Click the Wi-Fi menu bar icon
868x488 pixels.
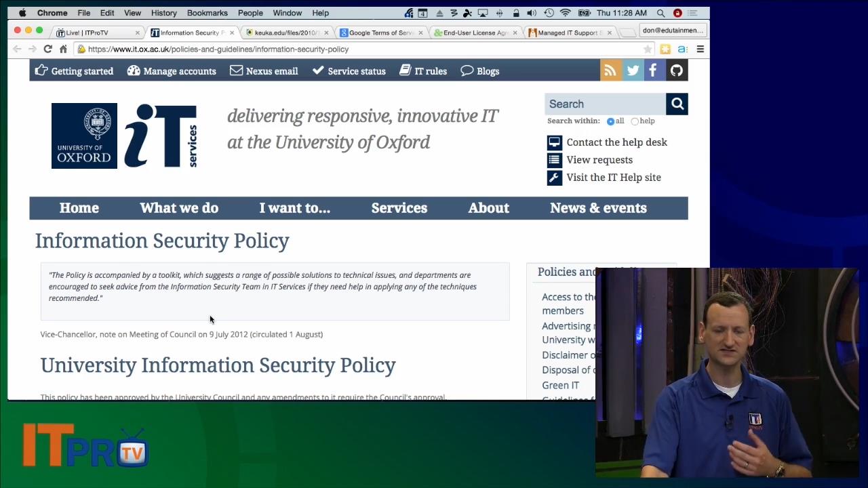pyautogui.click(x=565, y=13)
